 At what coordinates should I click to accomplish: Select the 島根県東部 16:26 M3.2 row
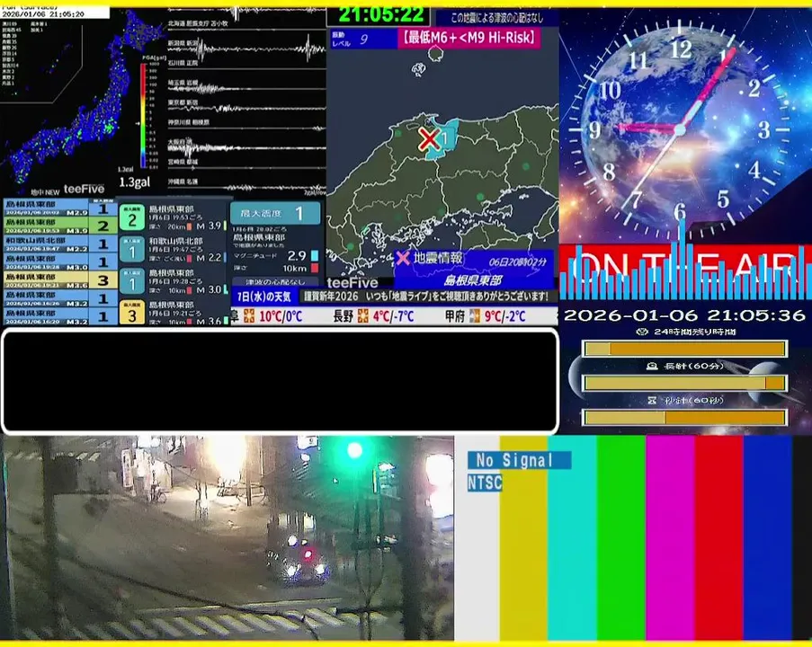[x=60, y=298]
